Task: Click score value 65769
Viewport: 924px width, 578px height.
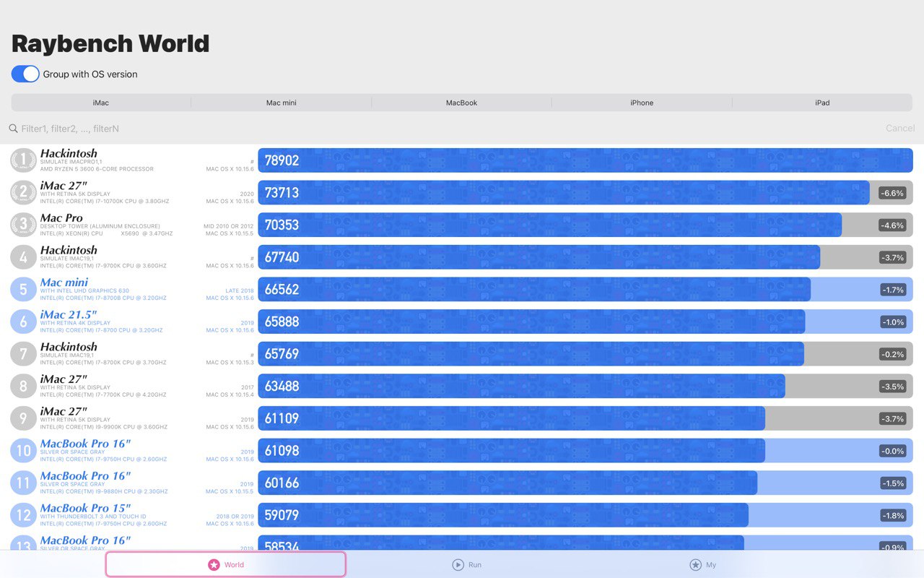Action: [282, 353]
